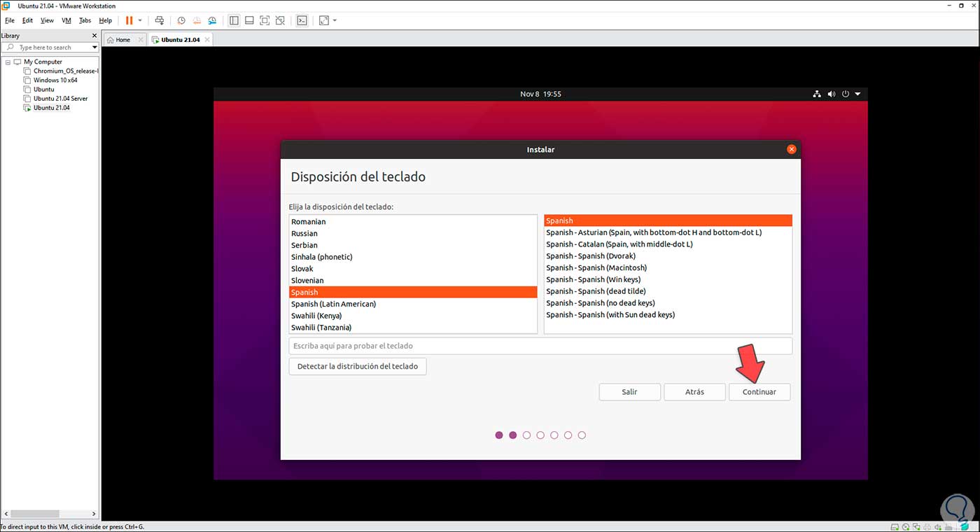Image resolution: width=980 pixels, height=532 pixels.
Task: Click the Nov 8 19:55 clock
Action: 540,94
